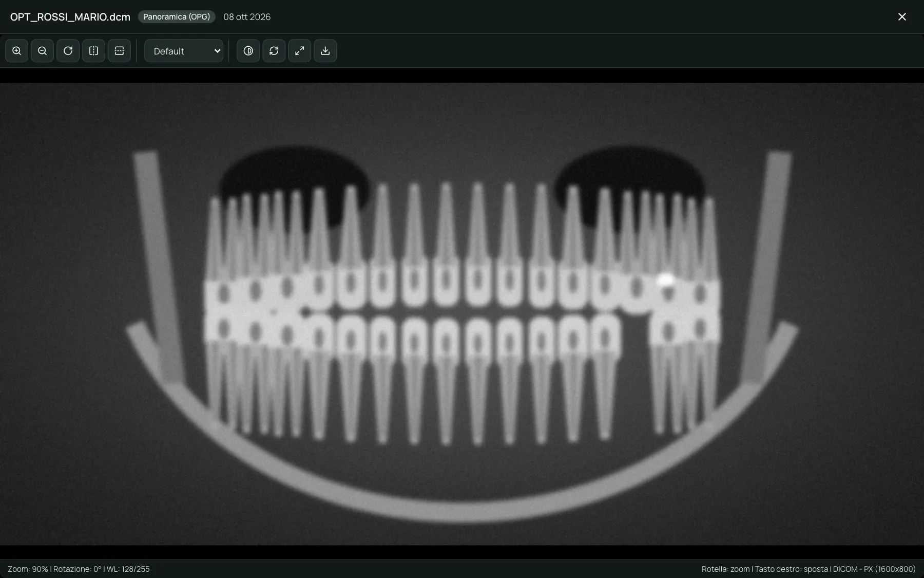Download the DICOM image
Image resolution: width=924 pixels, height=578 pixels.
(325, 51)
